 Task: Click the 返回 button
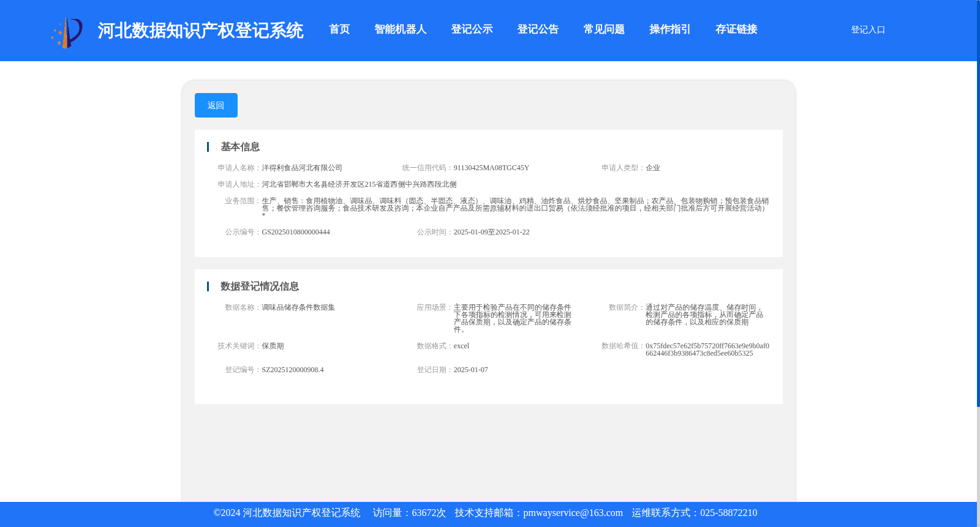pyautogui.click(x=216, y=105)
